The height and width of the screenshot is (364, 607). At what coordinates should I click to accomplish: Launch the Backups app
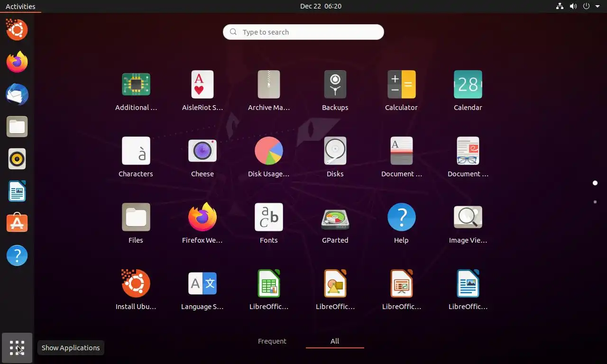(x=335, y=85)
